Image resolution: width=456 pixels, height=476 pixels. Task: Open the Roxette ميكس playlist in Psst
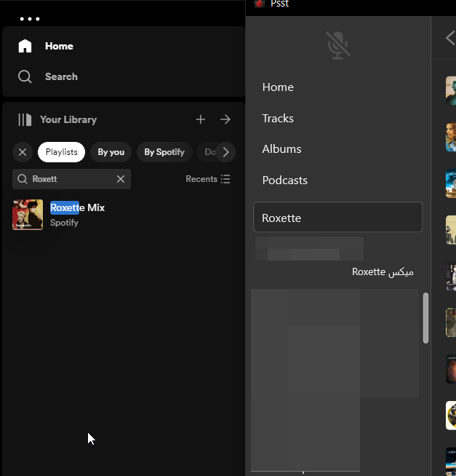[x=383, y=272]
